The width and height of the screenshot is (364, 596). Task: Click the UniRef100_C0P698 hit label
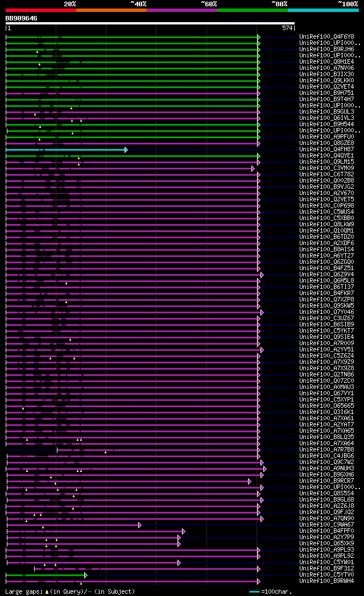click(326, 206)
